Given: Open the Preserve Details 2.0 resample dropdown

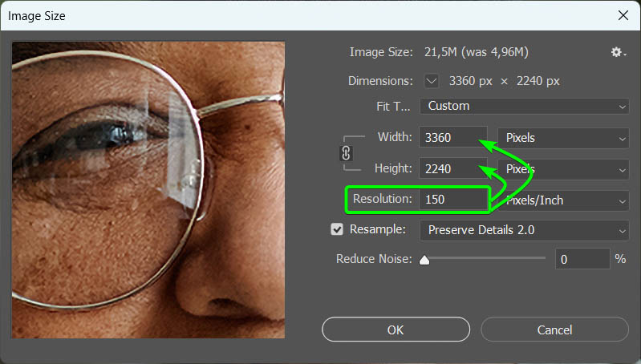Looking at the screenshot, I should (x=525, y=230).
